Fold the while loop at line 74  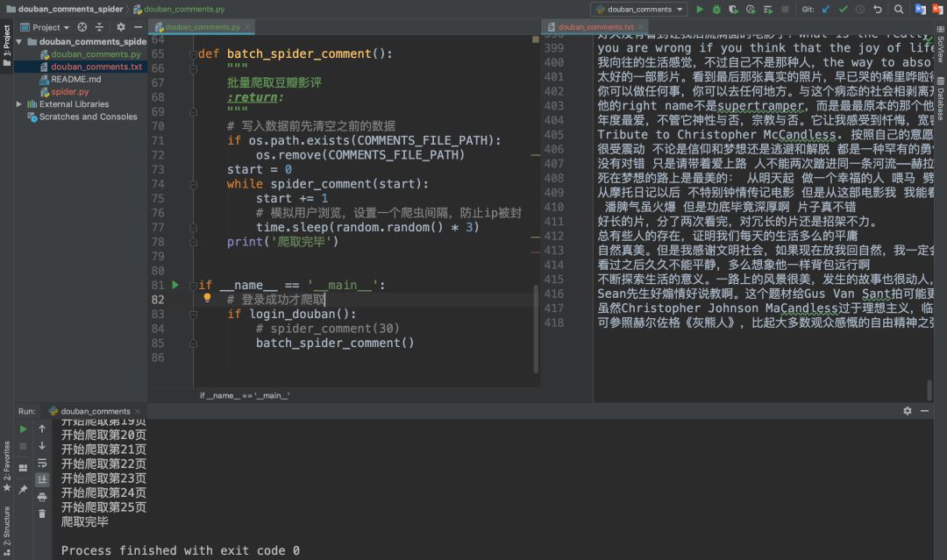point(193,185)
